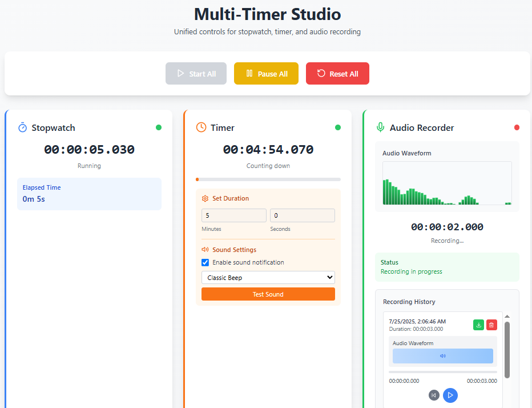The height and width of the screenshot is (408, 532).
Task: Click the timer countdown progress bar
Action: (268, 179)
